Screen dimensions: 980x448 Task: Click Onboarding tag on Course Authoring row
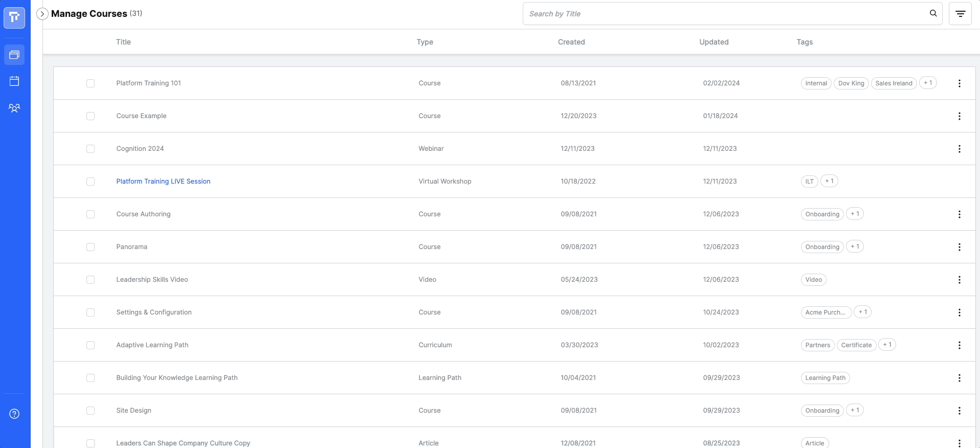click(822, 214)
